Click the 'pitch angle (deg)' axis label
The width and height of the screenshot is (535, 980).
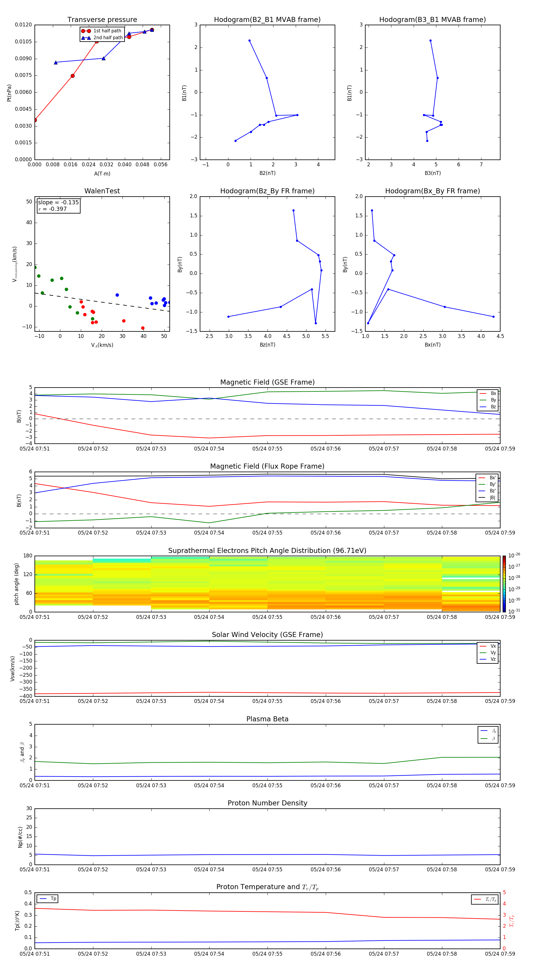16,584
